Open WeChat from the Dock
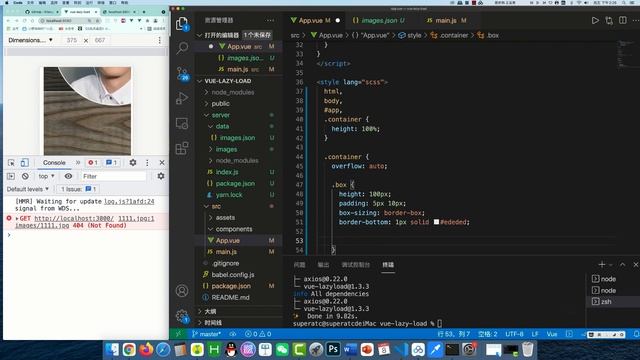Screen dimensions: 640x360 tap(282, 349)
